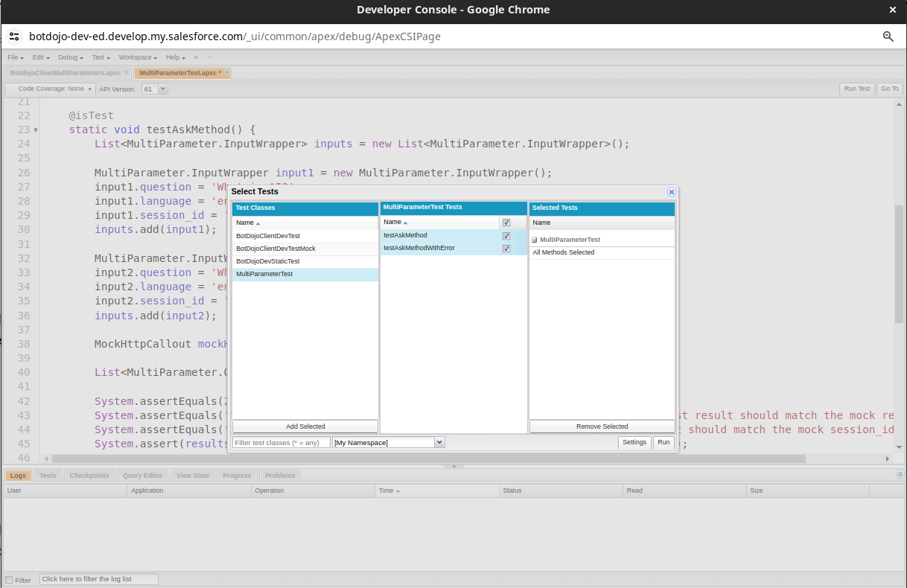The image size is (907, 588).
Task: Click the Application column header in logs
Action: pyautogui.click(x=189, y=490)
